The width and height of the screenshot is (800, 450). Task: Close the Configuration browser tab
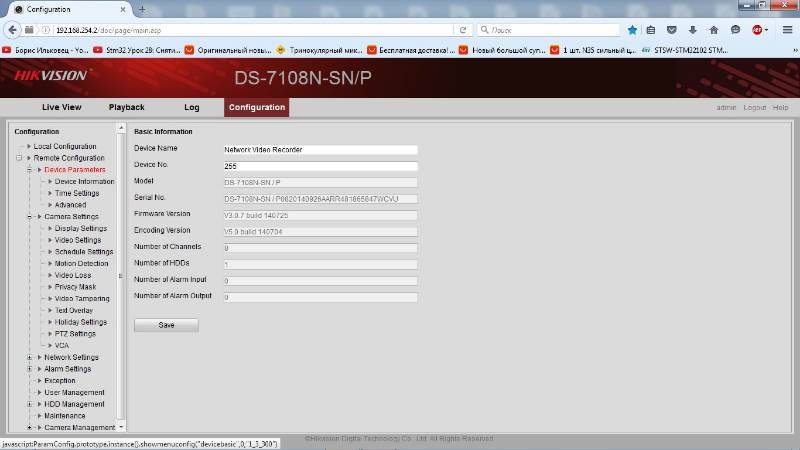pyautogui.click(x=122, y=9)
